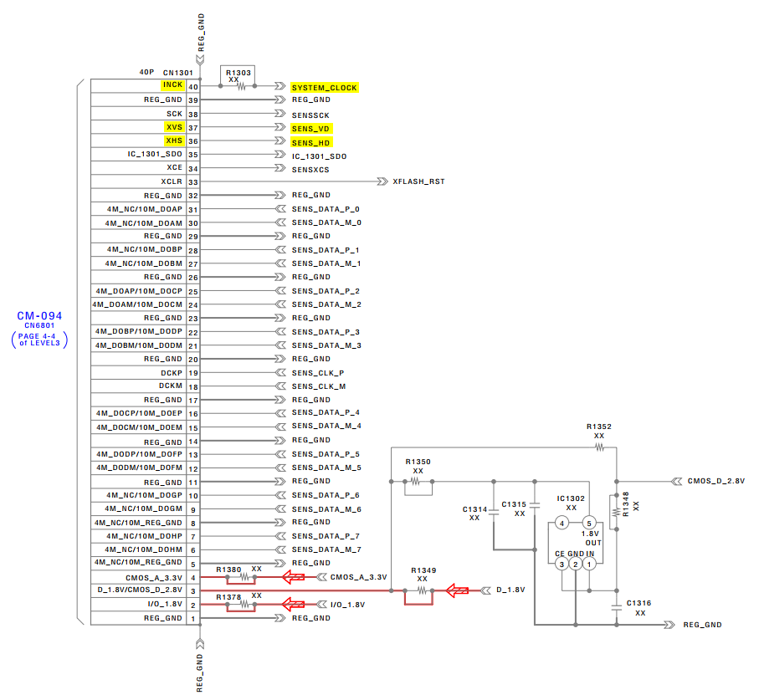Click the 1.8V OUT pin label
The image size is (759, 700).
(591, 539)
